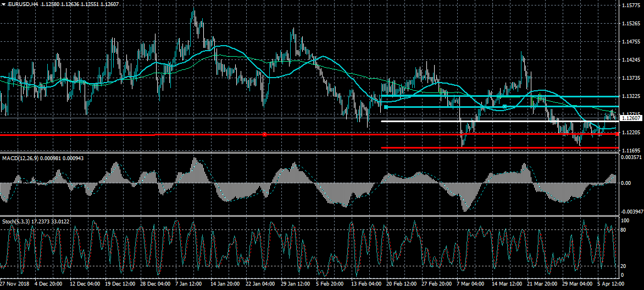
Task: Click the 4 Dec 20:00 date label
Action: pyautogui.click(x=48, y=284)
